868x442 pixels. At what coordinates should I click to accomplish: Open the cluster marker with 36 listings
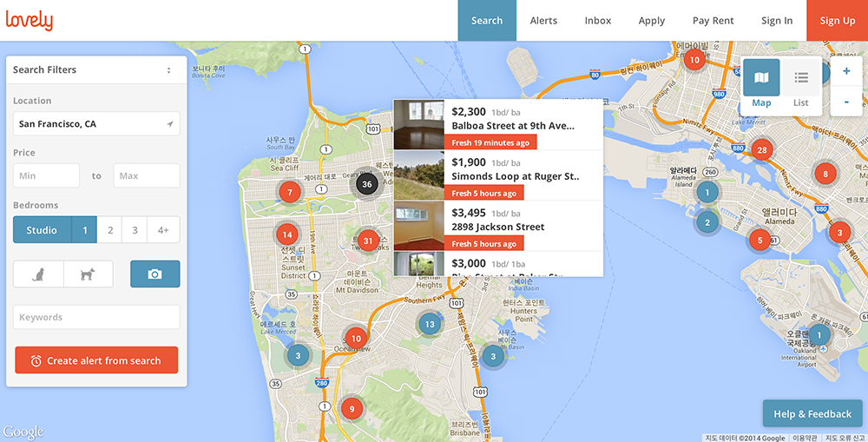tap(367, 184)
